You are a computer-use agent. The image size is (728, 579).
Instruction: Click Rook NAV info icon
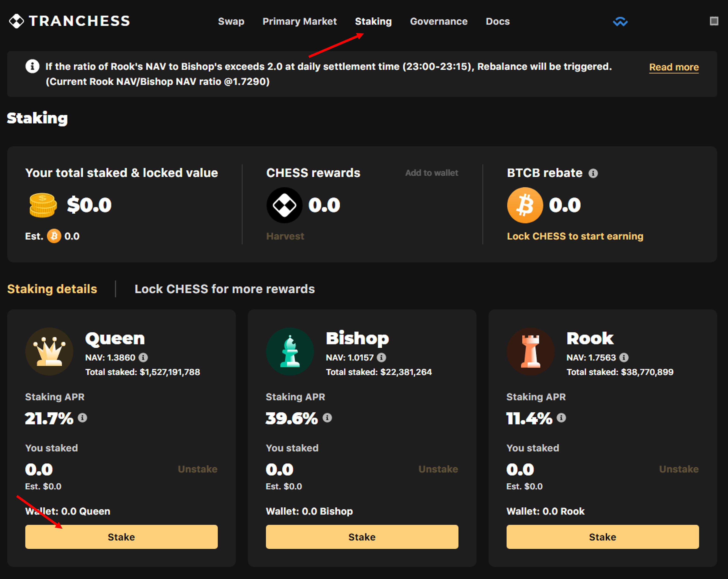624,357
